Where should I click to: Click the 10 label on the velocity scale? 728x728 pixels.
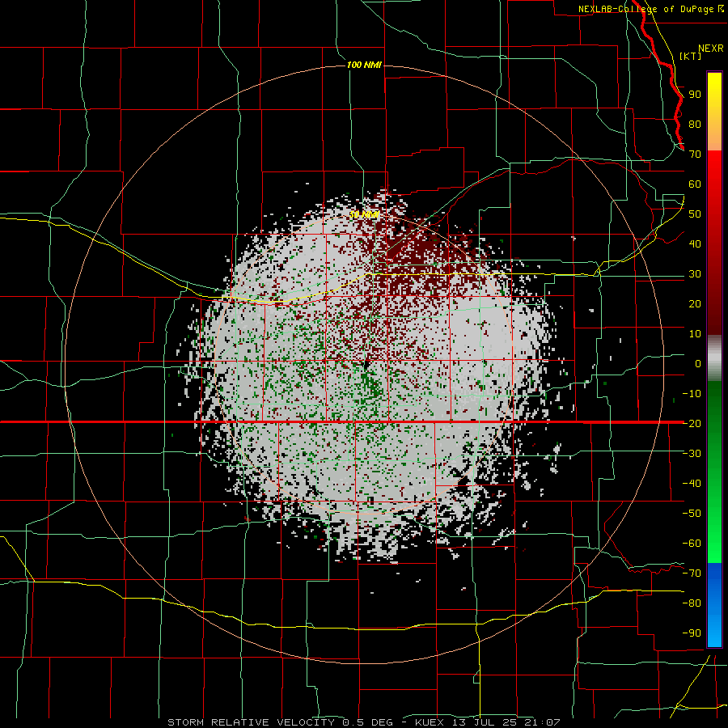[695, 334]
